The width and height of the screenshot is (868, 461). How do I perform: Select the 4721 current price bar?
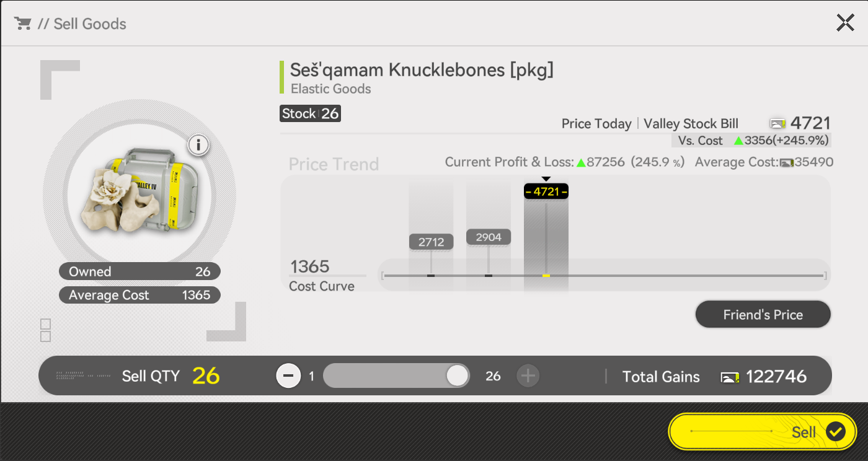click(546, 235)
